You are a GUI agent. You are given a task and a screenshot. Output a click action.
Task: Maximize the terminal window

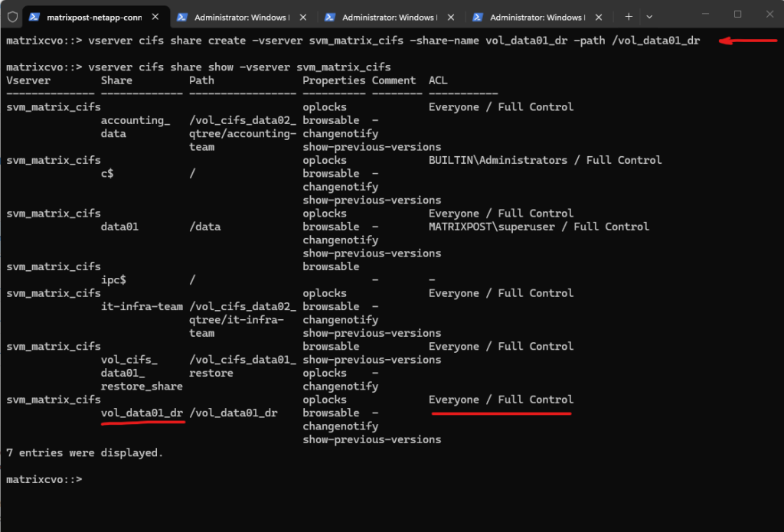tap(737, 15)
